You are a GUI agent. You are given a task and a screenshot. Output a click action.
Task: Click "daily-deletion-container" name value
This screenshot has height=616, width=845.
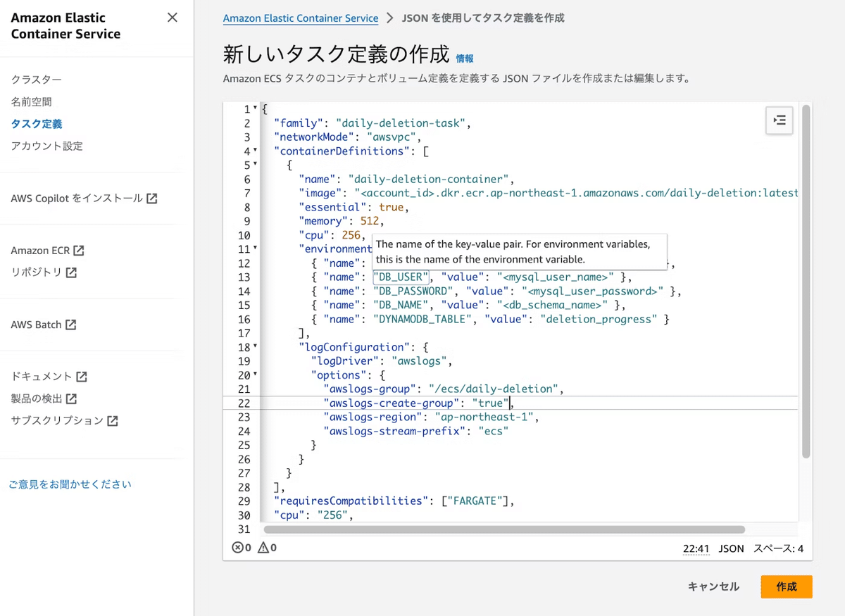click(429, 180)
